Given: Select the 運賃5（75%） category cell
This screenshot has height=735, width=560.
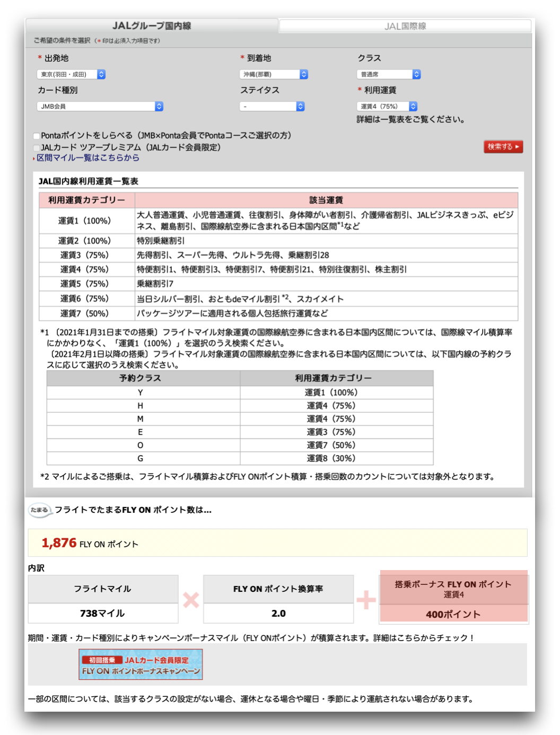Looking at the screenshot, I should pos(87,284).
